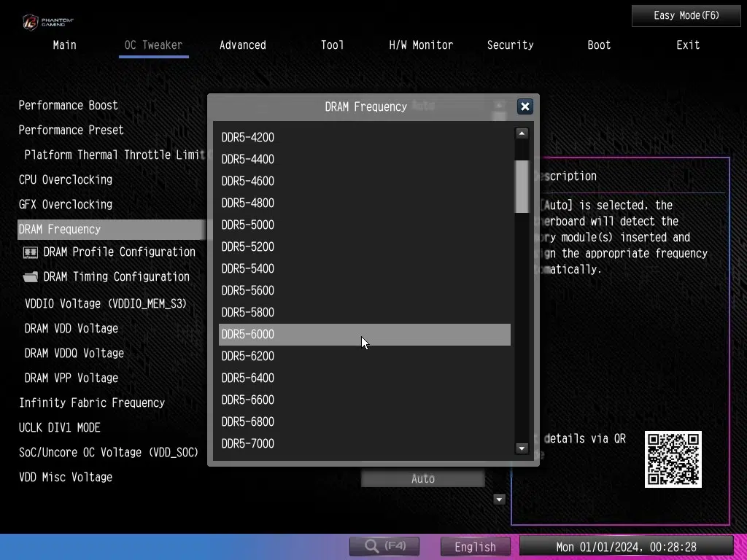Change the language with the English button
Image resolution: width=747 pixels, height=560 pixels.
tap(475, 546)
